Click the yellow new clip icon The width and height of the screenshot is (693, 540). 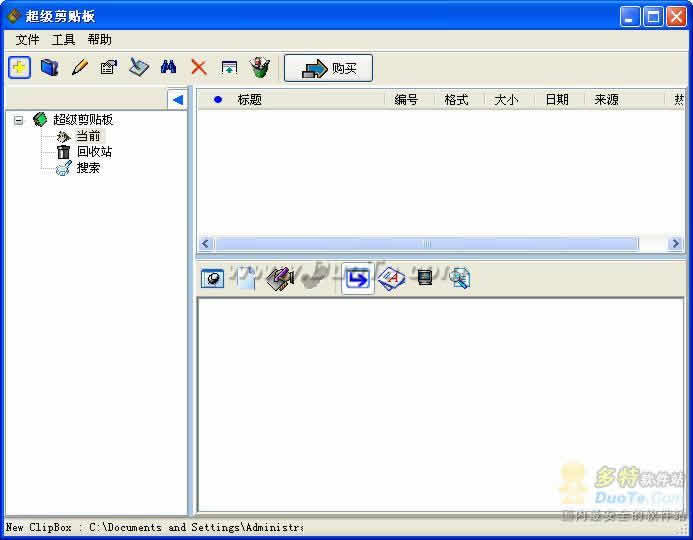coord(19,68)
